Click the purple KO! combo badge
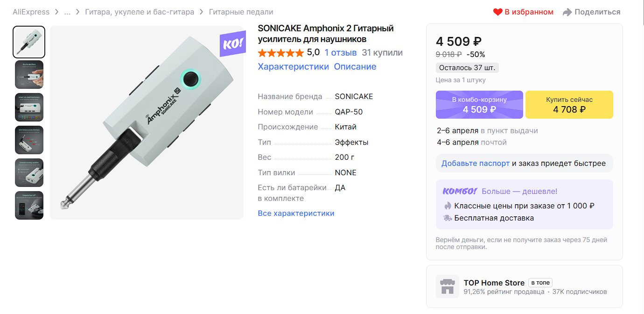 pyautogui.click(x=232, y=44)
